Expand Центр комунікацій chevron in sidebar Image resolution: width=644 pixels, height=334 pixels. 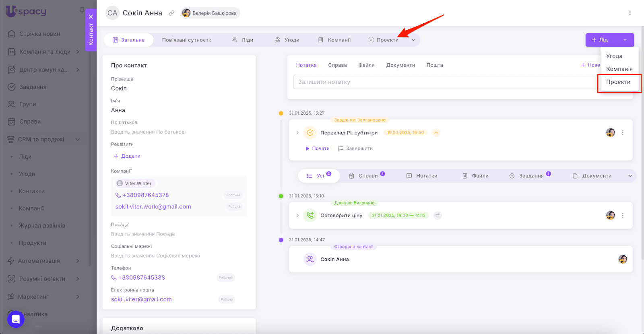point(78,70)
